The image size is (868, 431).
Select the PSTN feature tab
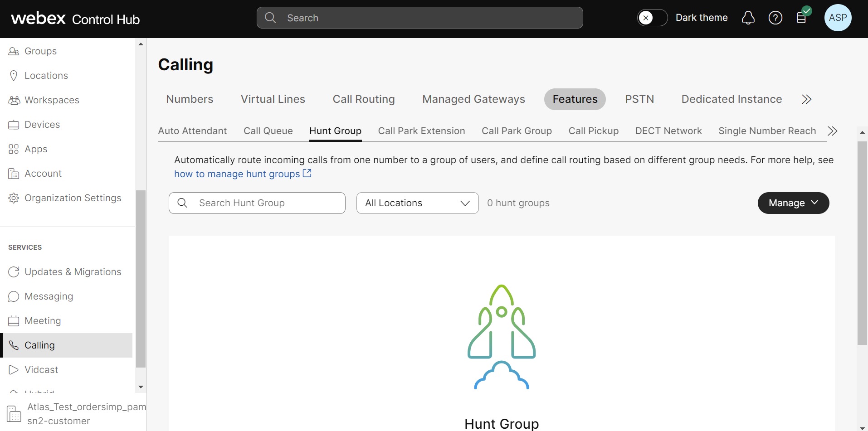[639, 99]
